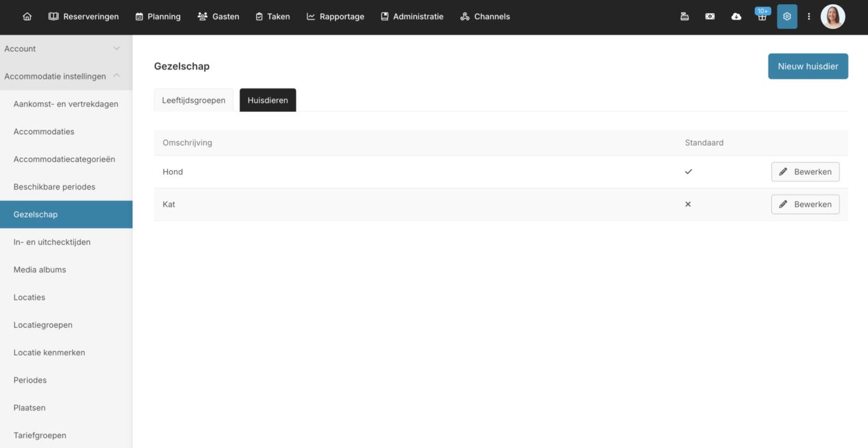Screen dimensions: 868x448
Task: Click the Nieuw huisdier button
Action: click(x=808, y=66)
